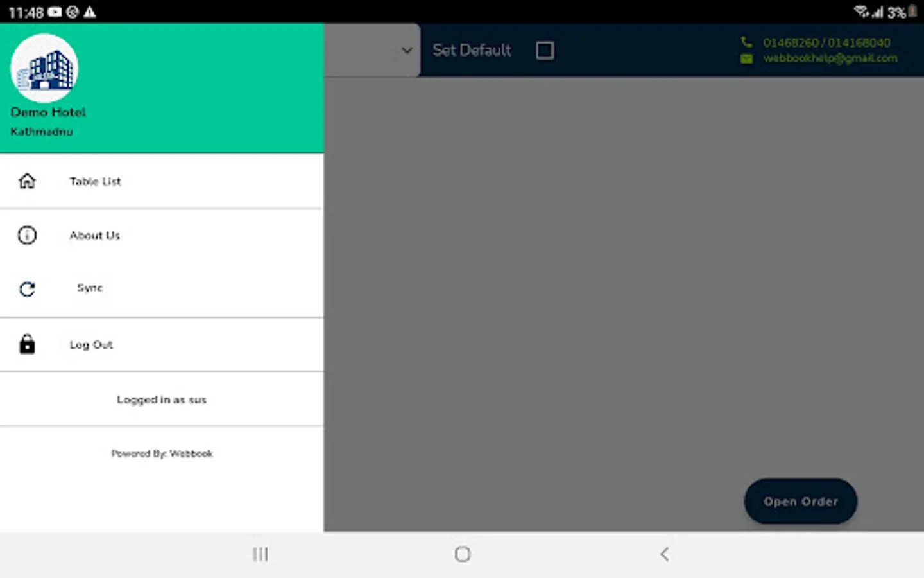Screen dimensions: 924x578
Task: Tap the warning triangle in status bar
Action: [x=90, y=12]
